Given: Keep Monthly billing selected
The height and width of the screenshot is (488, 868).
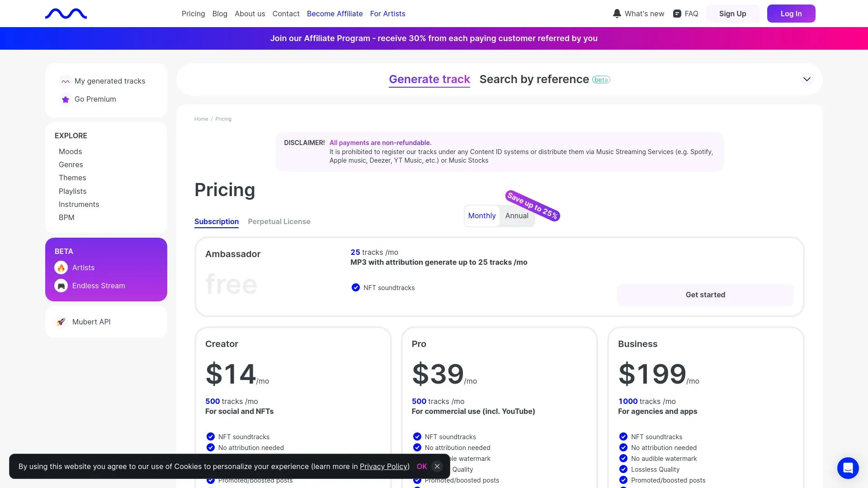Looking at the screenshot, I should [481, 216].
